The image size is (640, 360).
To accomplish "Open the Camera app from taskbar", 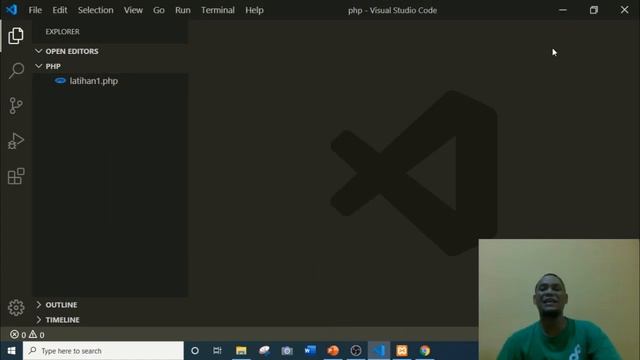I will coord(287,351).
